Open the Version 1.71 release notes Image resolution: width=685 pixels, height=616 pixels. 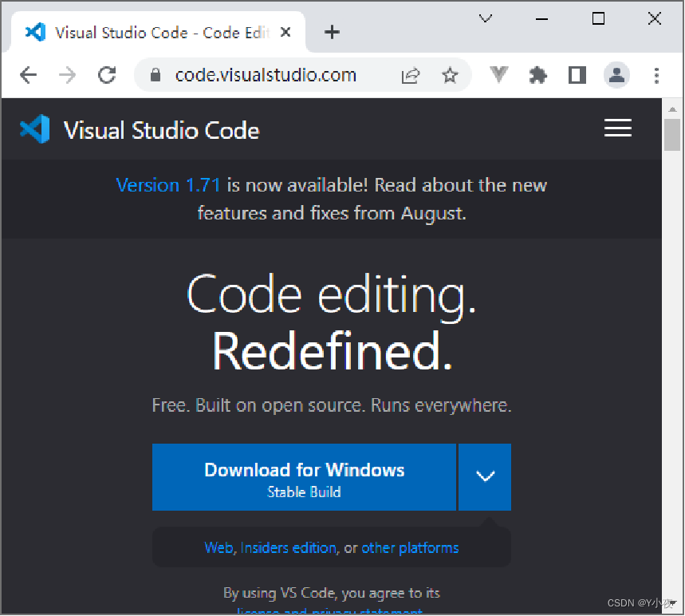pyautogui.click(x=167, y=185)
